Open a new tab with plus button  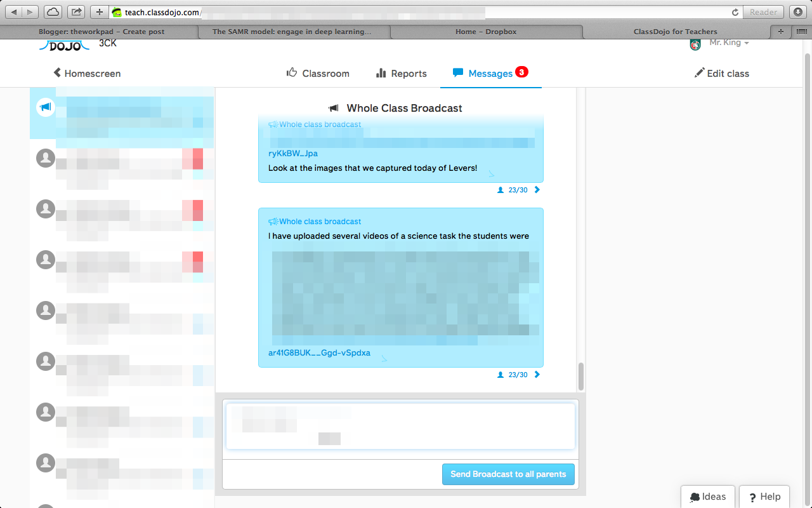tap(781, 32)
